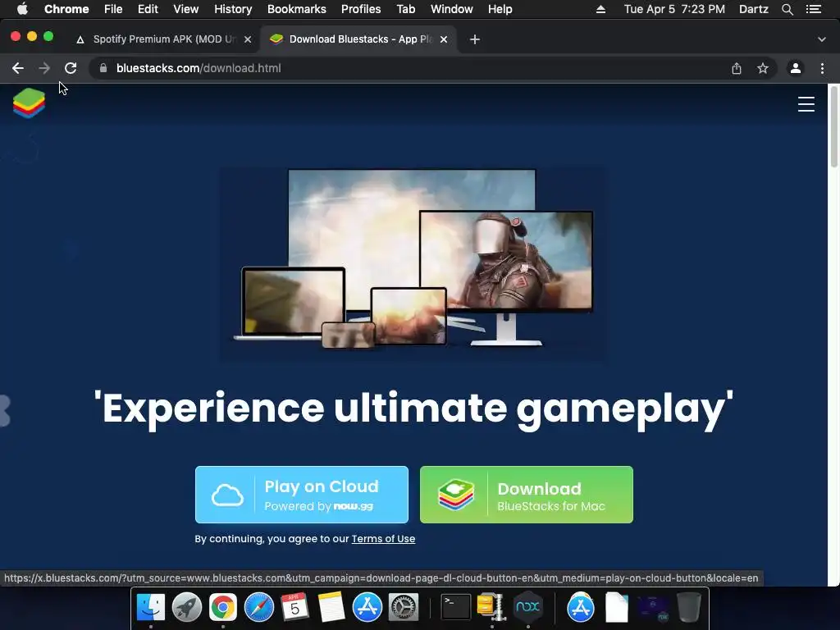Click the share page icon
Image resolution: width=840 pixels, height=630 pixels.
pos(737,68)
